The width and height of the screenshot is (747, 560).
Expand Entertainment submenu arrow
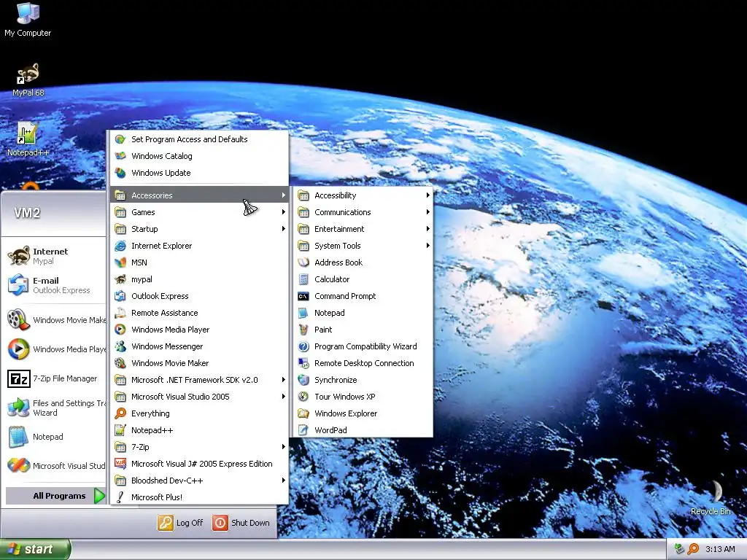click(427, 229)
